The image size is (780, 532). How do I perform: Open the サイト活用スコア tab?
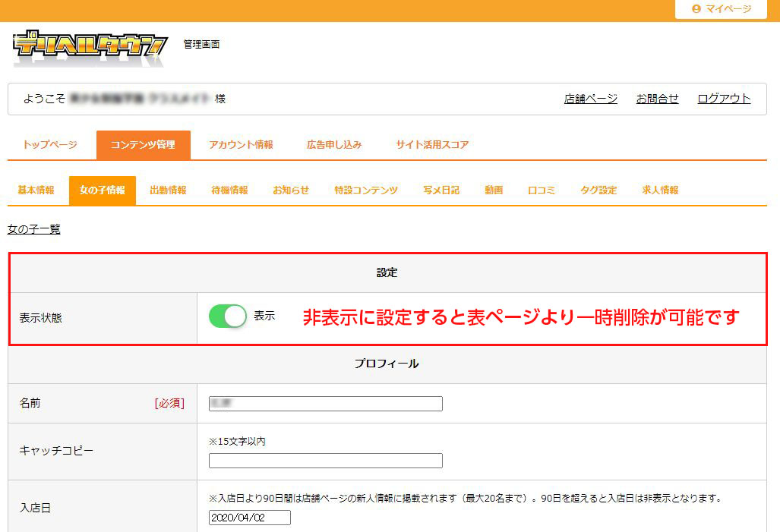pos(432,145)
